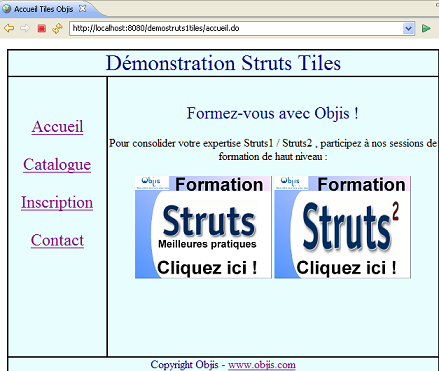Go back with the browser back arrow
439x371 pixels.
9,28
